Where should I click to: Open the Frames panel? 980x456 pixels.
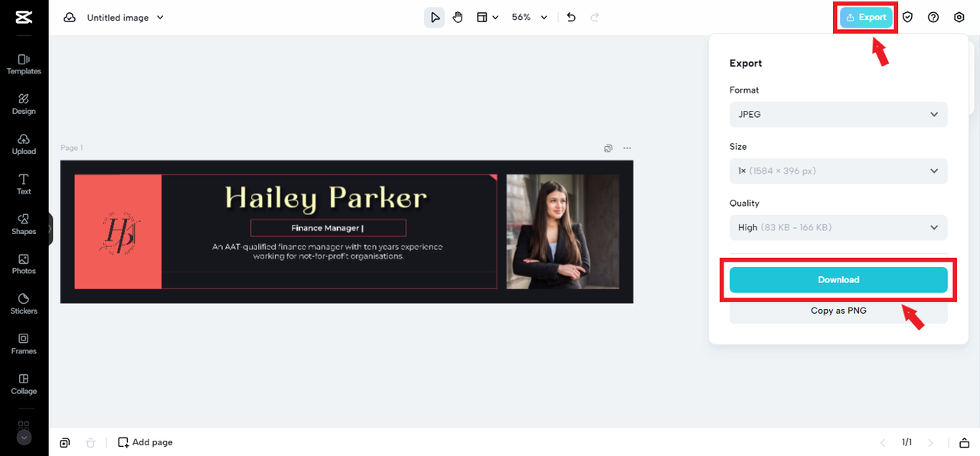click(24, 344)
